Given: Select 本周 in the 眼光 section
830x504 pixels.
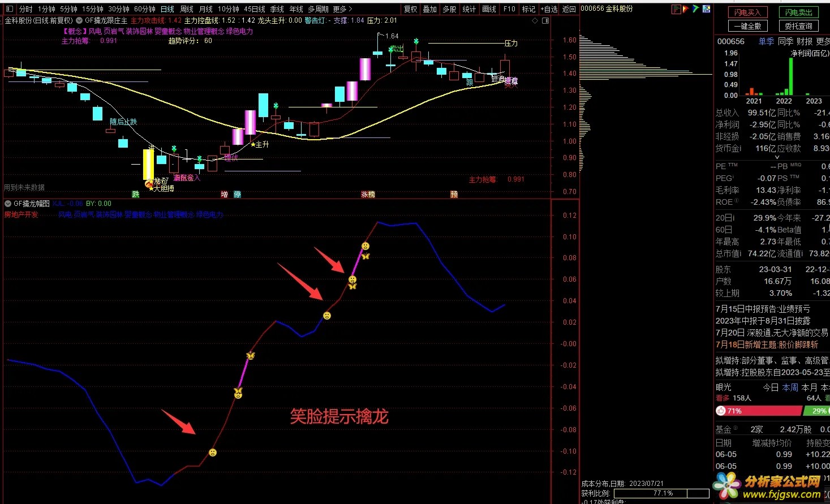Looking at the screenshot, I should point(790,387).
